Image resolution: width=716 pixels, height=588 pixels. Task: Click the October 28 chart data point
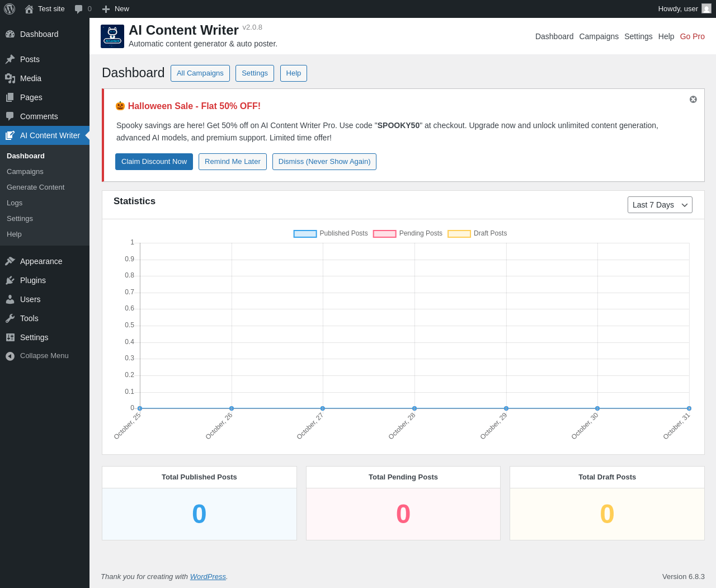coord(414,408)
